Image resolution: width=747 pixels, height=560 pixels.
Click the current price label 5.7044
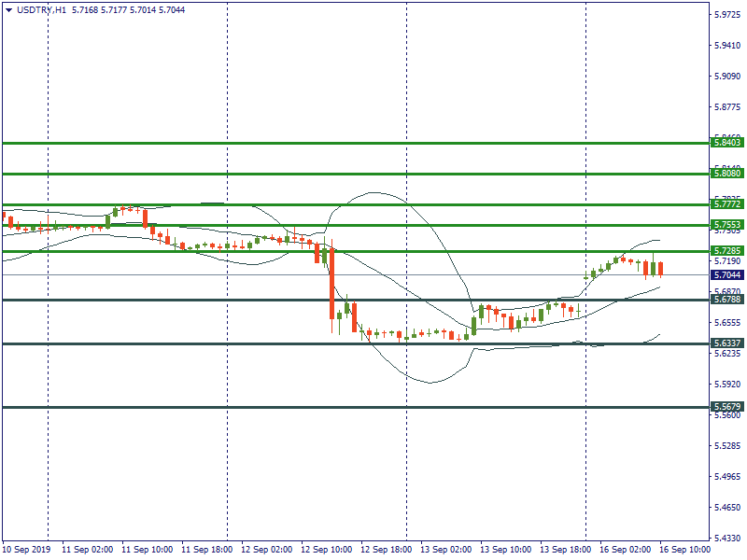pyautogui.click(x=726, y=275)
